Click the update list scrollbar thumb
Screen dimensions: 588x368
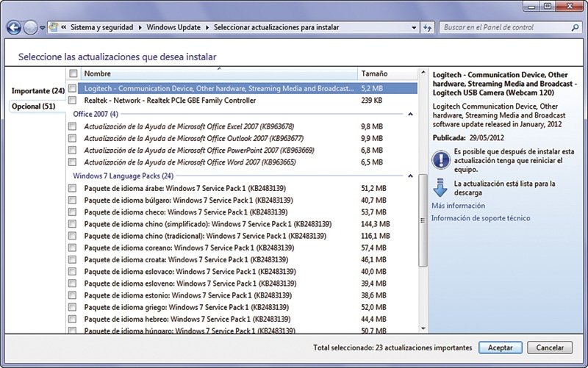(423, 220)
